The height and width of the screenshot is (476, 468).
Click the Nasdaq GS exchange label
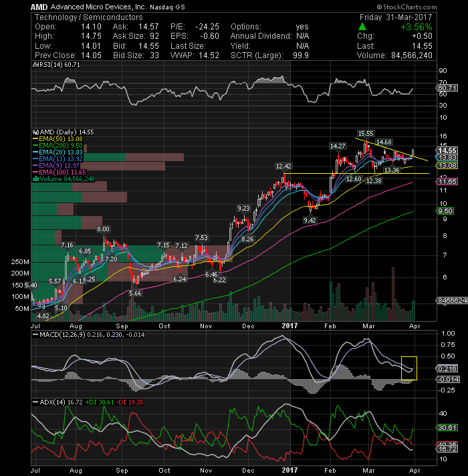tap(167, 7)
